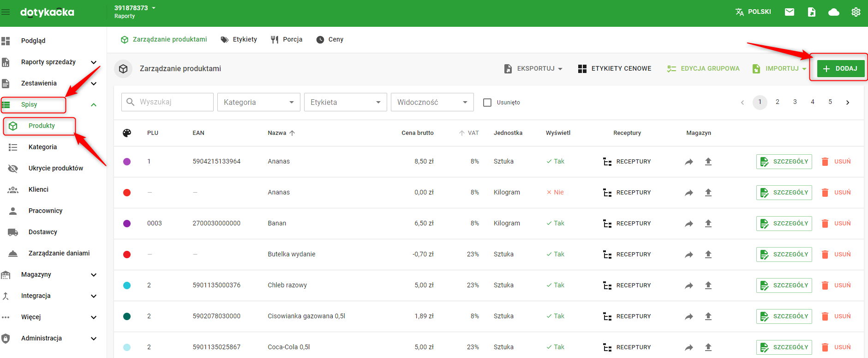Viewport: 868px width, 358px height.
Task: Open the mail envelope icon in top bar
Action: pos(789,12)
